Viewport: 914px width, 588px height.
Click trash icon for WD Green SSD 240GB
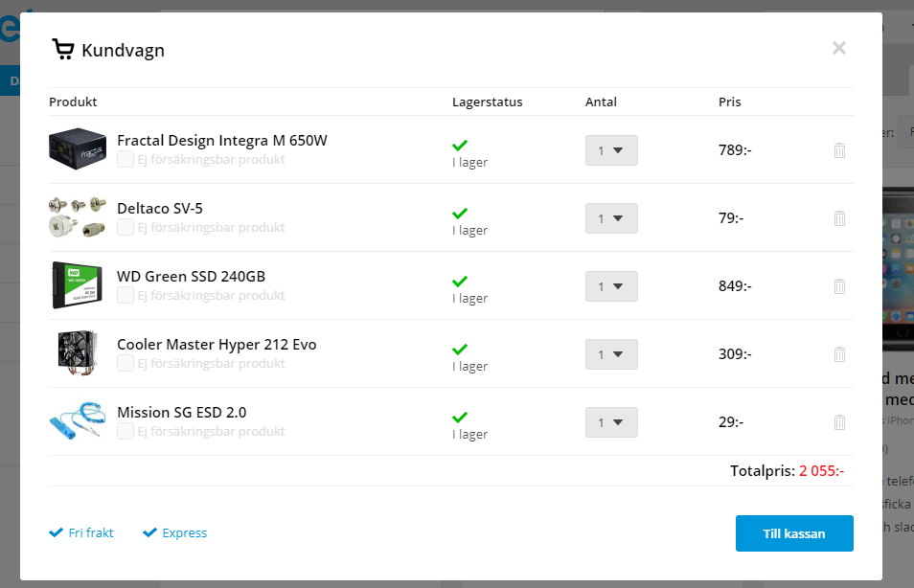pyautogui.click(x=839, y=286)
